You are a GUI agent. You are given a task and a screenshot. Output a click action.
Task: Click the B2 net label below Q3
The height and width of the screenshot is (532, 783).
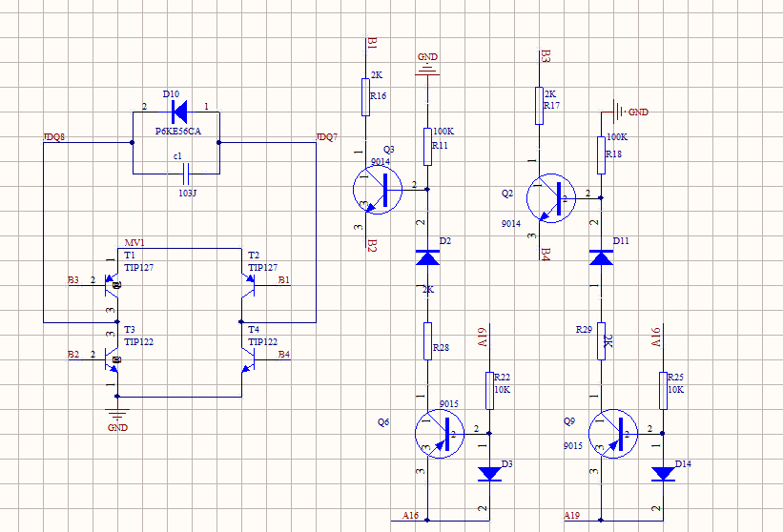coord(372,246)
